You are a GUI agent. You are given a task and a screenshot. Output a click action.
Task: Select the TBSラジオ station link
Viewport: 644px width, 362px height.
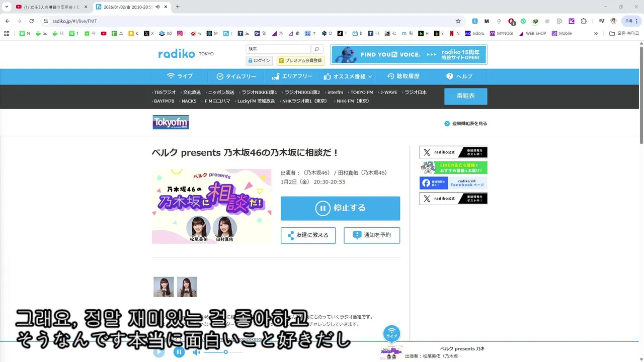[x=165, y=93]
